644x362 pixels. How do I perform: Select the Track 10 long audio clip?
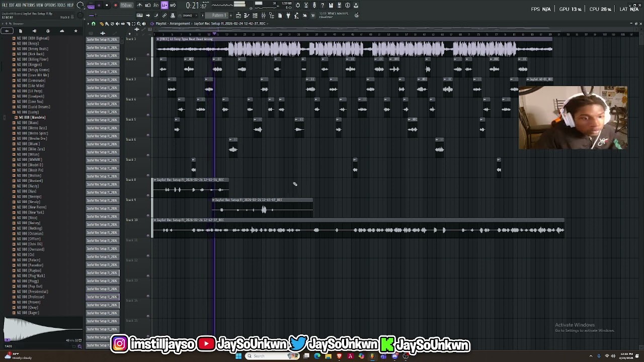point(358,228)
